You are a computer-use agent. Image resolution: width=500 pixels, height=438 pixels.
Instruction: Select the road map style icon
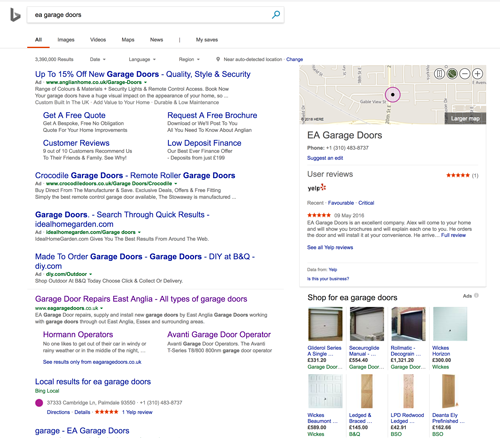point(439,73)
